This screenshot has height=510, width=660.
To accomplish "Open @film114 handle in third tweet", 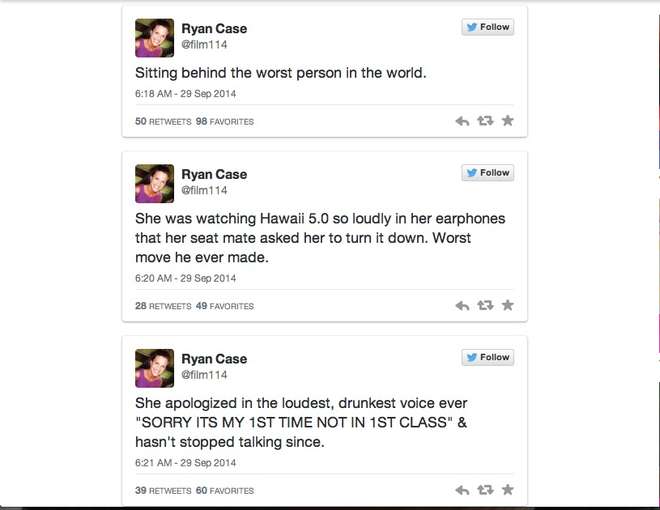I will (x=204, y=375).
